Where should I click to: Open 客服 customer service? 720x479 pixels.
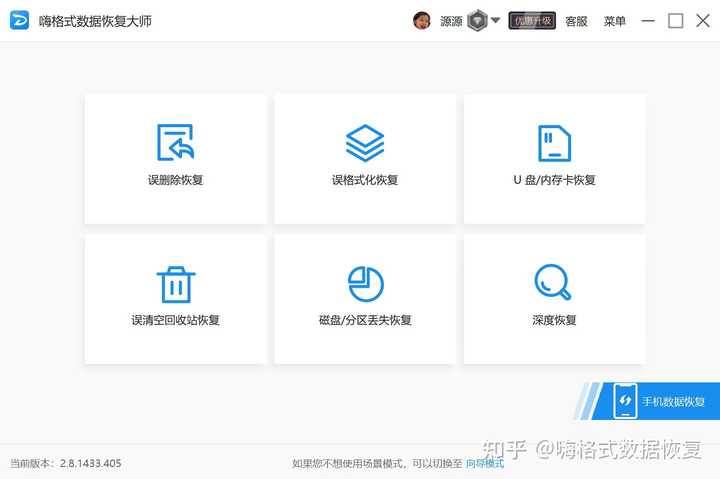point(576,21)
